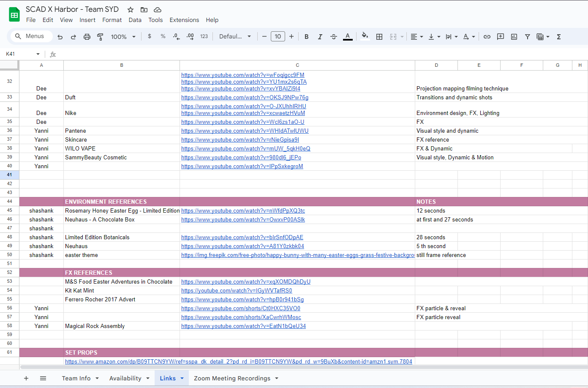This screenshot has width=588, height=388.
Task: Activate the Paint format tool
Action: pyautogui.click(x=100, y=37)
